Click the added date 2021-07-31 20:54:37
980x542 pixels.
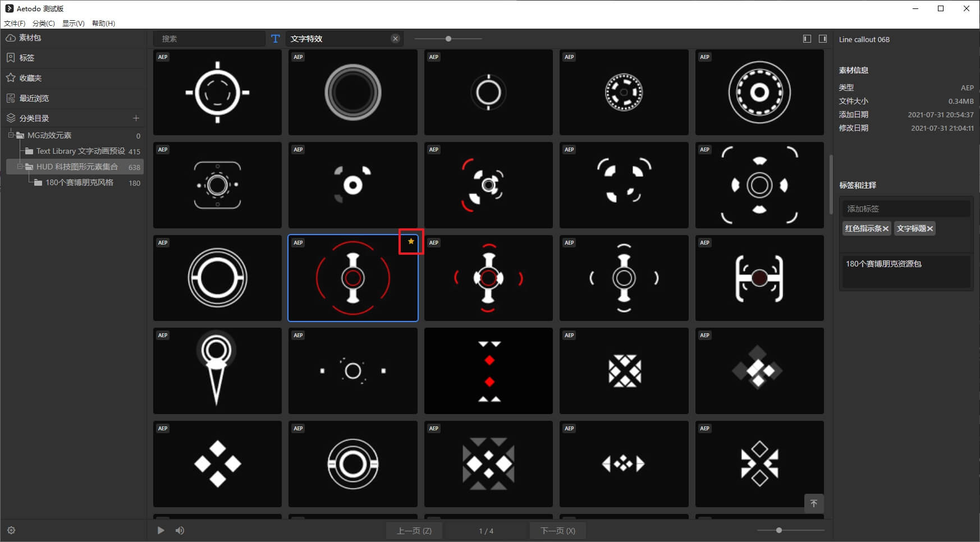(941, 114)
